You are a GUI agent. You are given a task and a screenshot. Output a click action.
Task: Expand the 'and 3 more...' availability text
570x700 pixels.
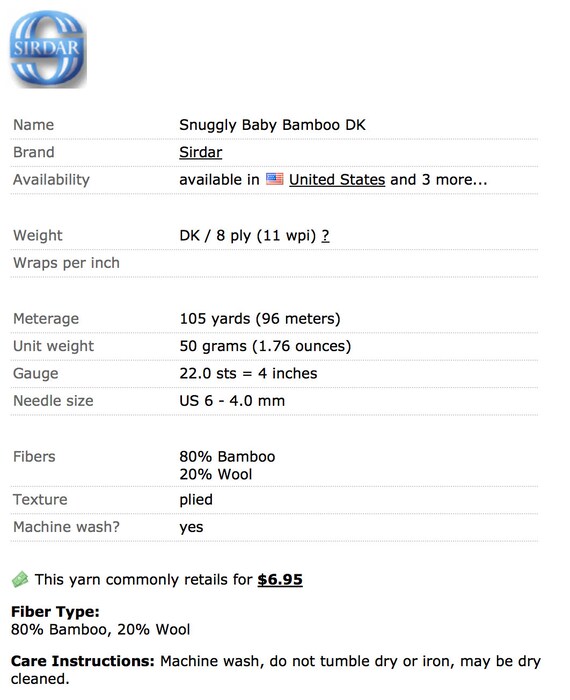pos(439,179)
